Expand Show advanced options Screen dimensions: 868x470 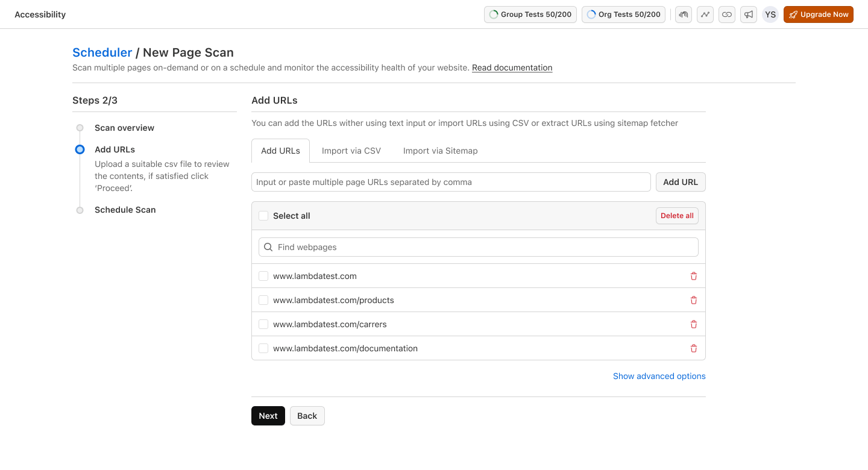pos(659,376)
